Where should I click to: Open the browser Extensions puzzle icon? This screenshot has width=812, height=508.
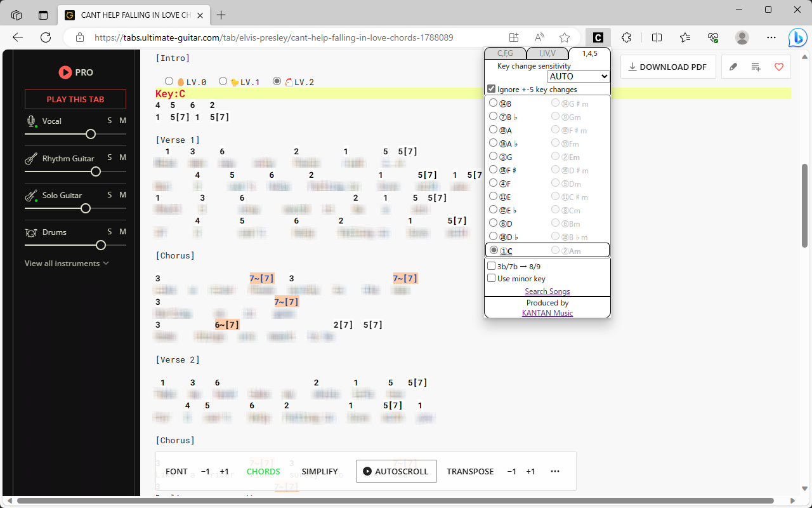click(x=627, y=37)
